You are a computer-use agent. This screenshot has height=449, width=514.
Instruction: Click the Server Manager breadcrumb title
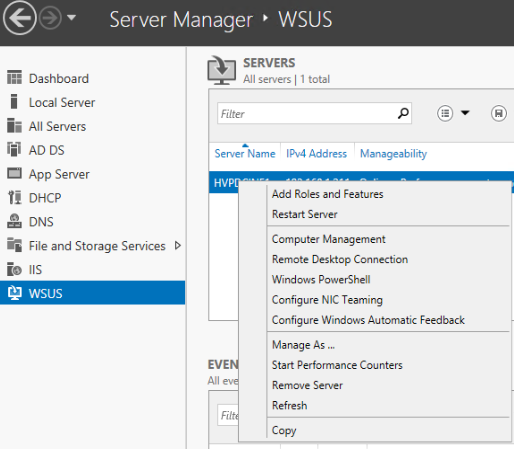(181, 19)
